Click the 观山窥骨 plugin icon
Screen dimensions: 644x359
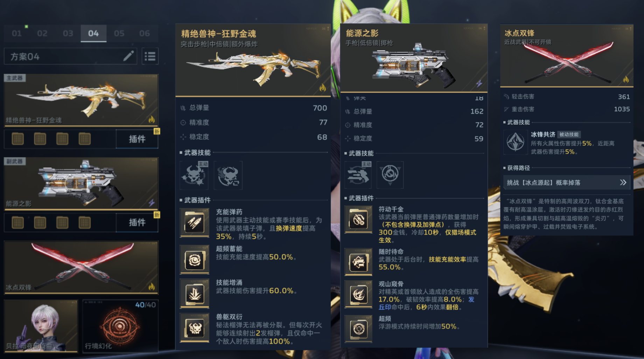358,294
